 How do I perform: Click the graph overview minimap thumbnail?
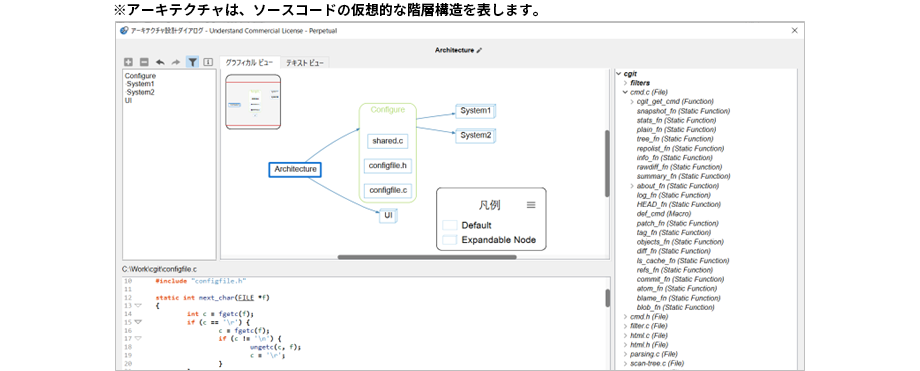[253, 102]
